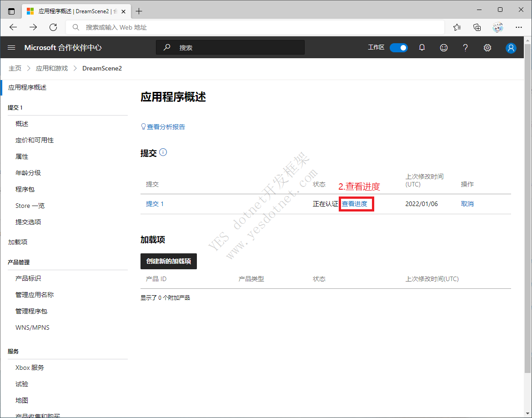Open Xbox 服务 in sidebar

pyautogui.click(x=30, y=368)
